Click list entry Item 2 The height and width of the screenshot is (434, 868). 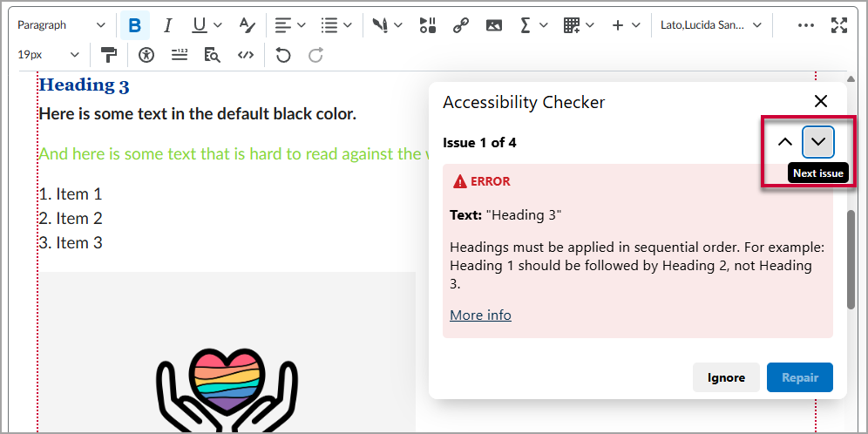[x=71, y=219]
